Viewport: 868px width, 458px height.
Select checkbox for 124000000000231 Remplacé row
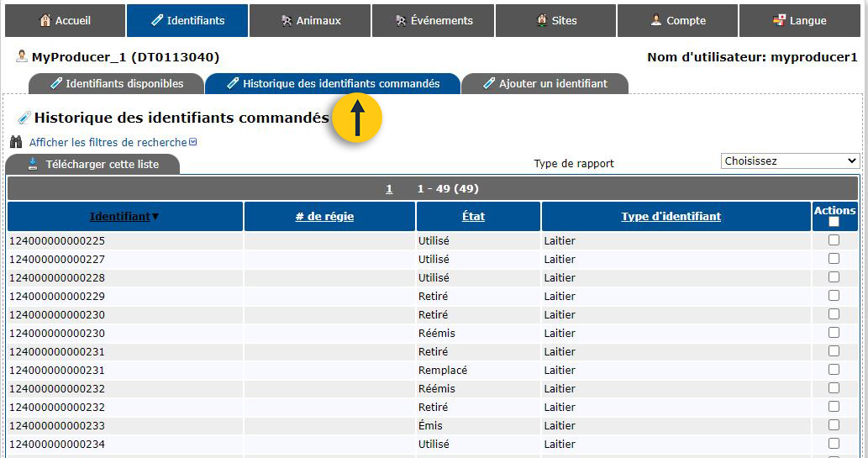[834, 370]
